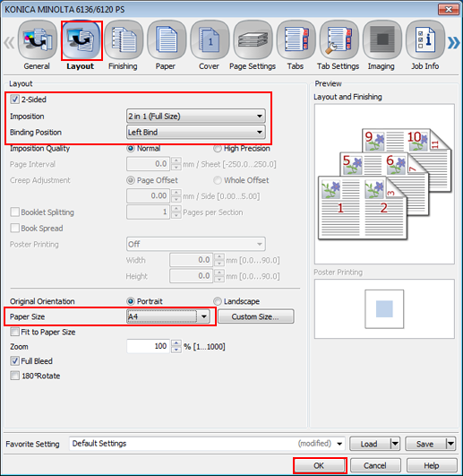
Task: Uncheck the 2-Sided checkbox
Action: point(14,100)
